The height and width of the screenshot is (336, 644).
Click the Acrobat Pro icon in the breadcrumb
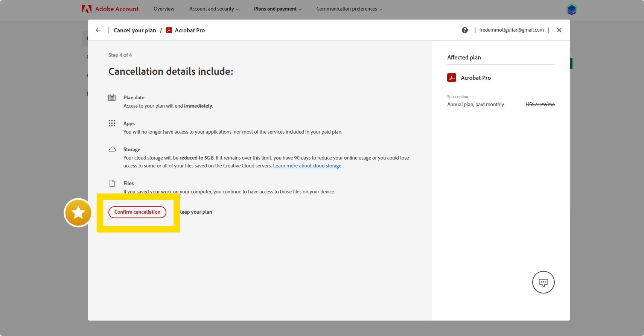(169, 30)
